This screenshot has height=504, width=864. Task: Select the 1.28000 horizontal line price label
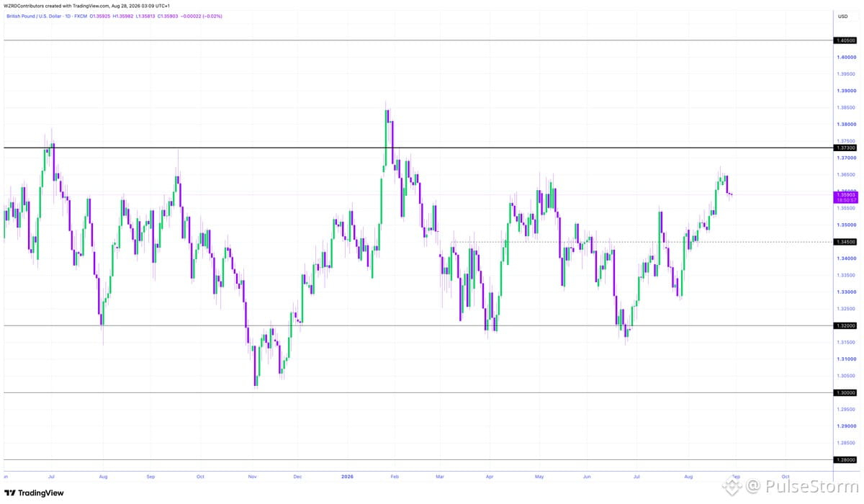[845, 459]
